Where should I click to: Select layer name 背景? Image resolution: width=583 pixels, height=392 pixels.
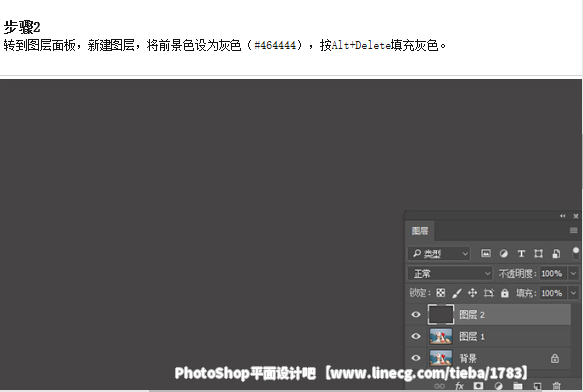[468, 359]
